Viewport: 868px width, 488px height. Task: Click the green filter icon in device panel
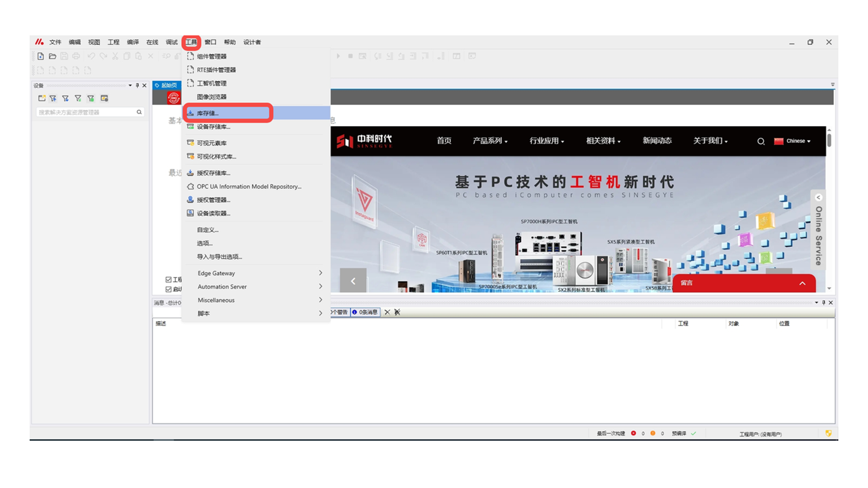[x=91, y=98]
